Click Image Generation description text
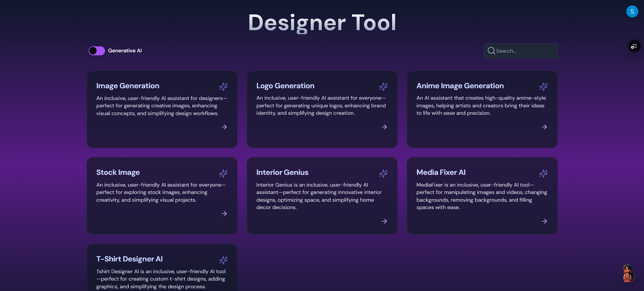The height and width of the screenshot is (291, 644). tap(162, 106)
